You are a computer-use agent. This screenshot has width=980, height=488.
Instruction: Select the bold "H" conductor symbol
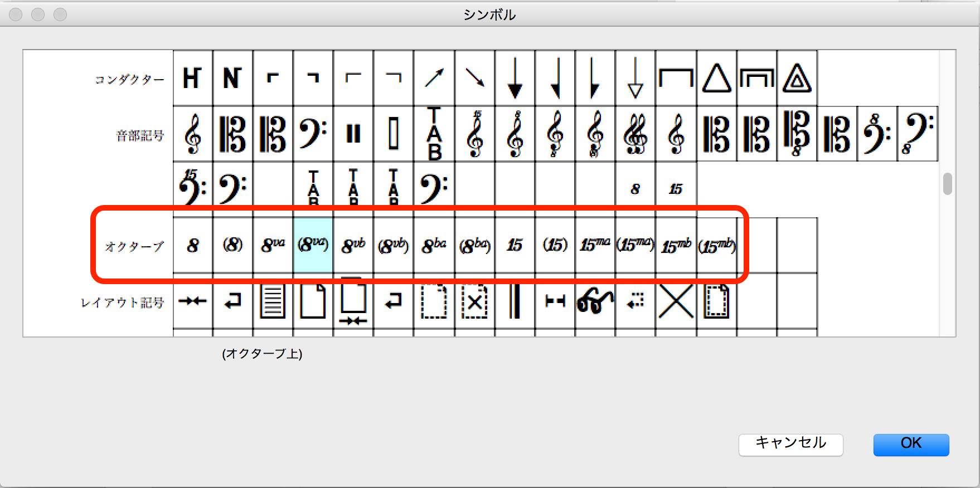(192, 78)
